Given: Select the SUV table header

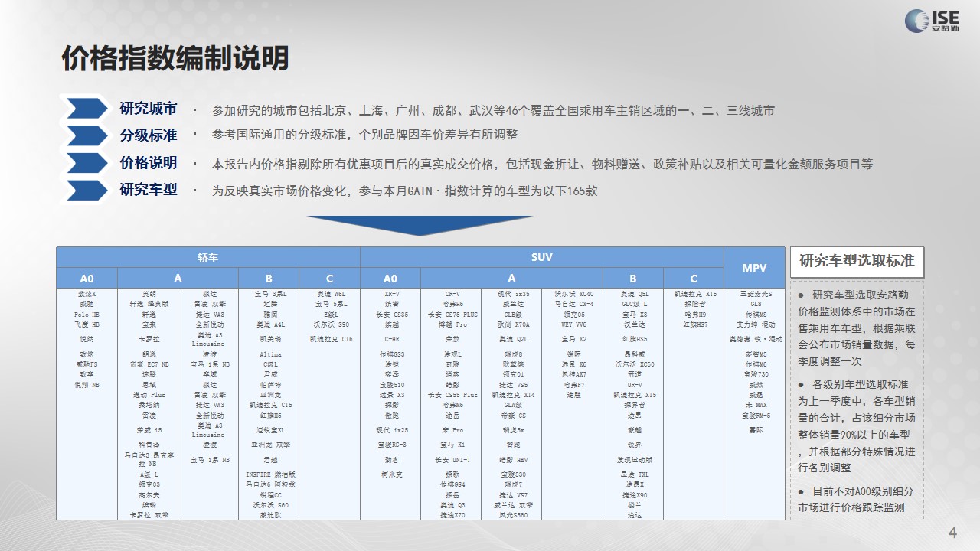Looking at the screenshot, I should (x=542, y=257).
